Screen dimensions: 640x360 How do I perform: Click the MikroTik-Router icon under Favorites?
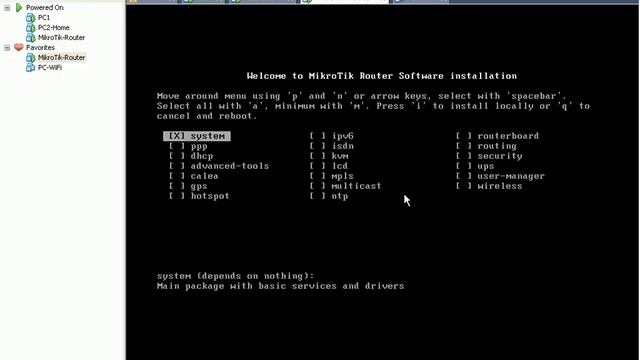point(31,58)
